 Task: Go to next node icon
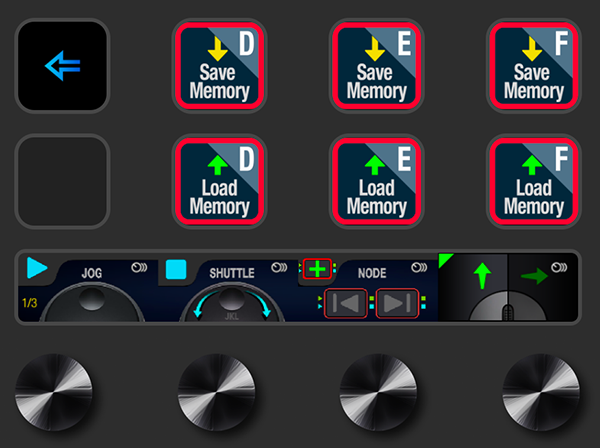click(397, 303)
